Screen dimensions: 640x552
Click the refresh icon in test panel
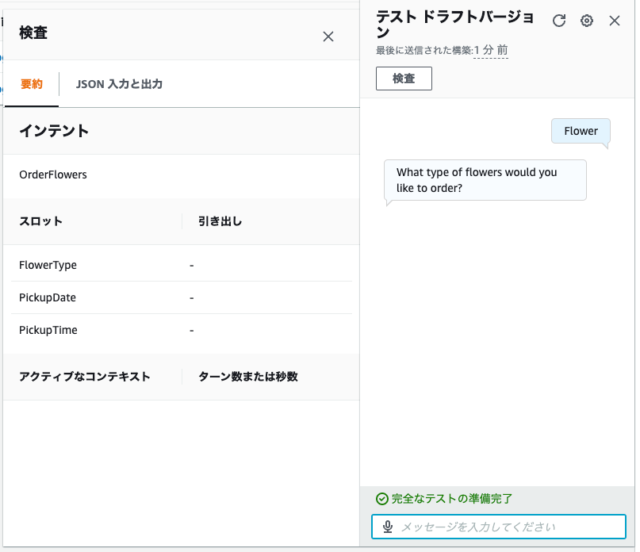point(559,20)
